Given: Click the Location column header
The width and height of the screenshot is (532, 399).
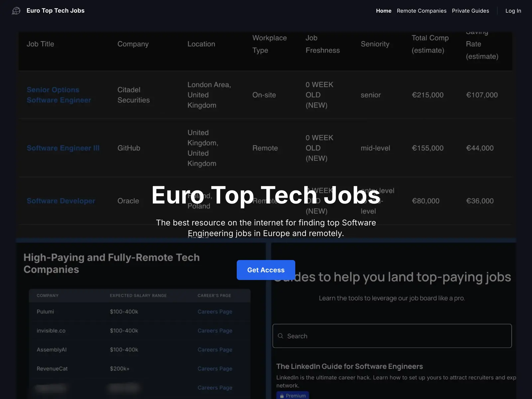Looking at the screenshot, I should pyautogui.click(x=201, y=44).
